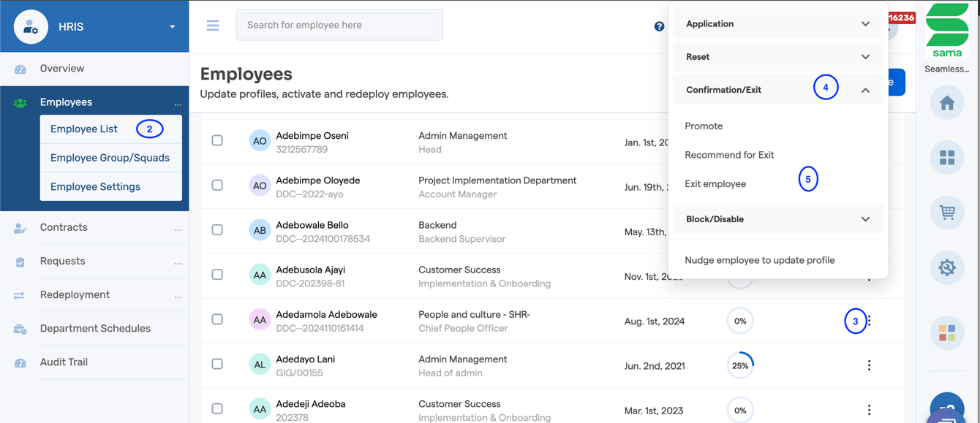
Task: Click the Overview dashboard icon
Action: tap(20, 69)
